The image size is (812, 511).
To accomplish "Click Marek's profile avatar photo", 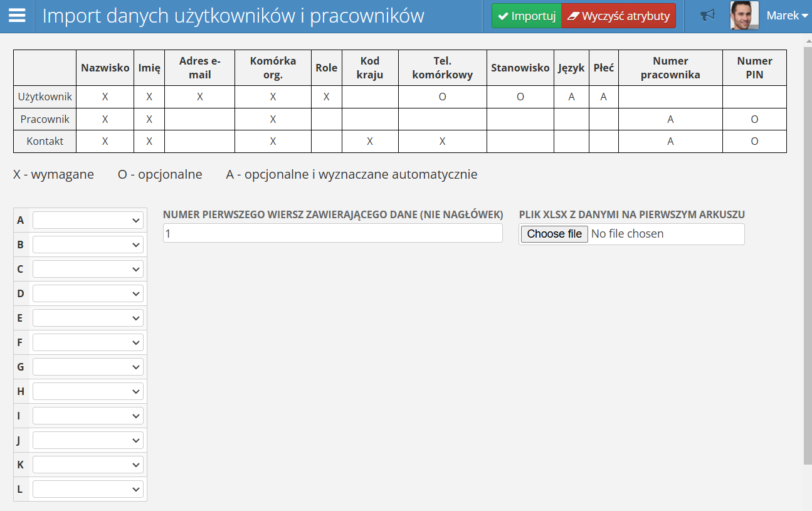I will coord(744,16).
